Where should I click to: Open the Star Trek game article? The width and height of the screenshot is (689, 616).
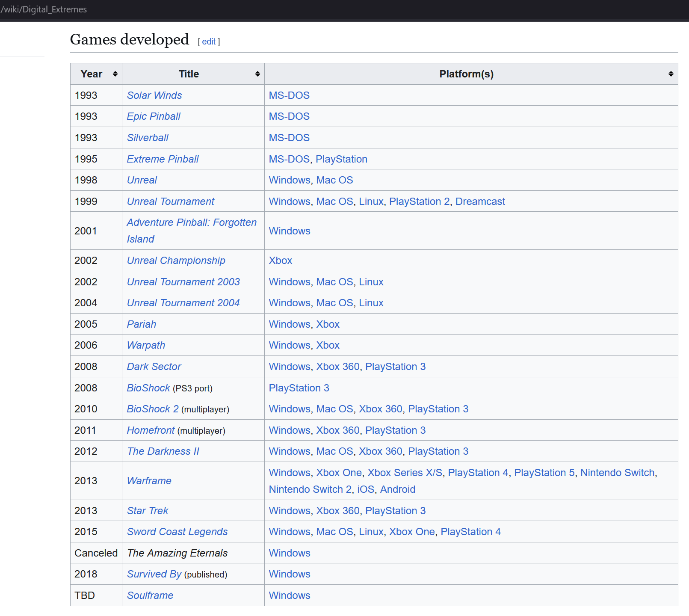(x=148, y=511)
